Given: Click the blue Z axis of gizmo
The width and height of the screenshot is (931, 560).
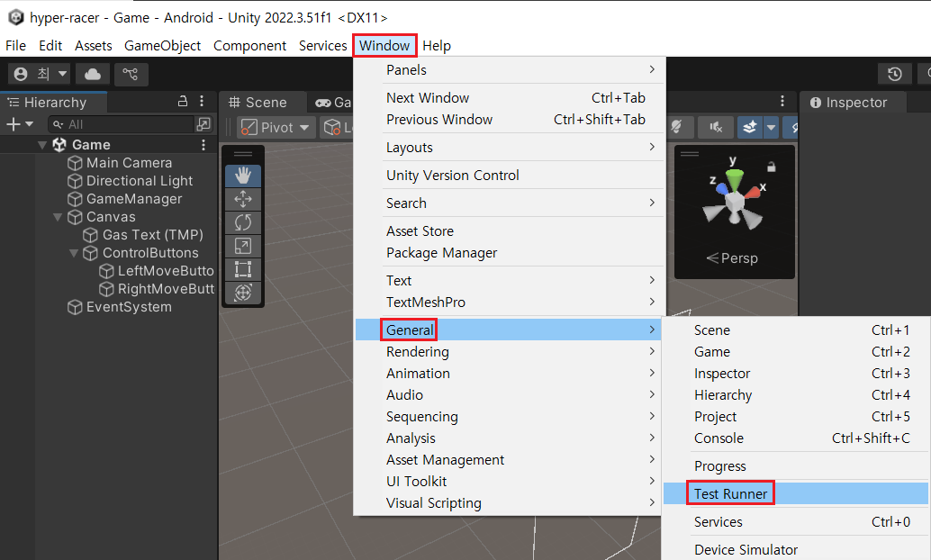Looking at the screenshot, I should click(721, 187).
